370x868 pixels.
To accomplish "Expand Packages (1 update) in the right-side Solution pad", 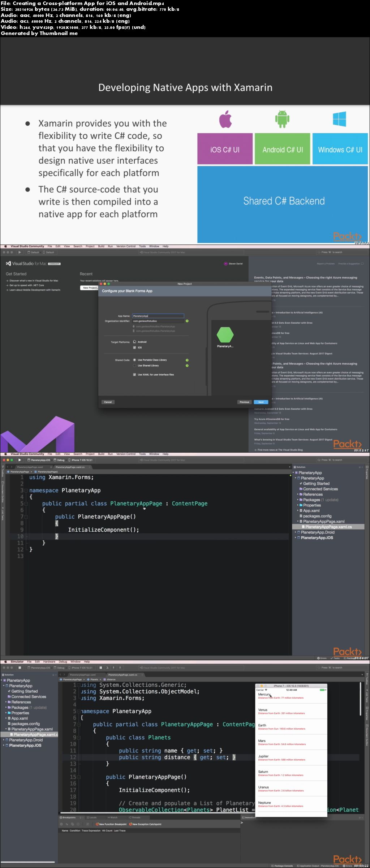I will point(298,500).
